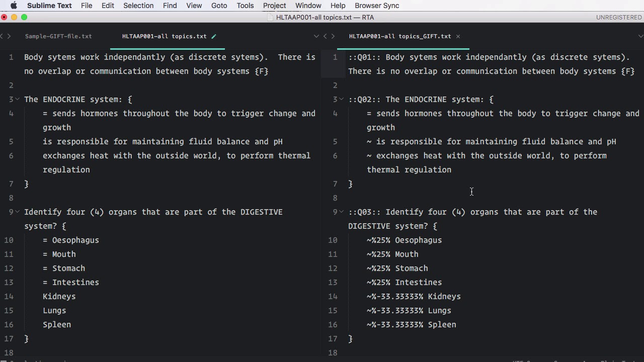Open the Apple menu

[x=14, y=6]
